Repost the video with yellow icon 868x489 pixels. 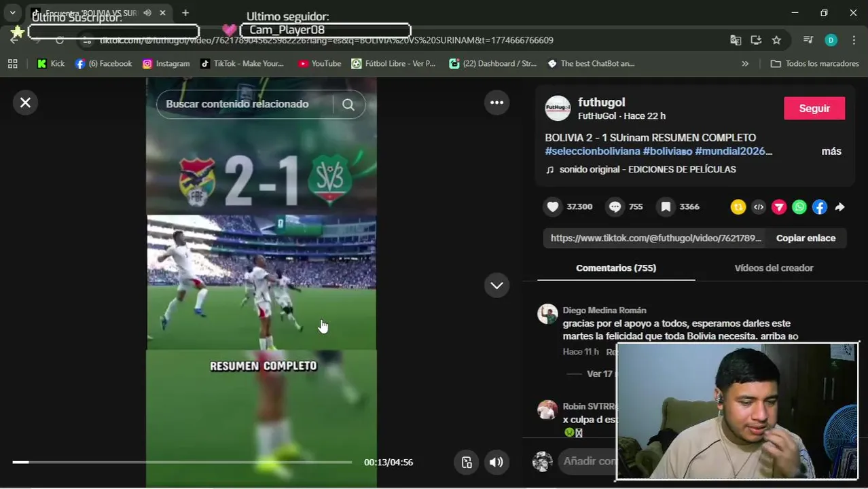point(738,207)
